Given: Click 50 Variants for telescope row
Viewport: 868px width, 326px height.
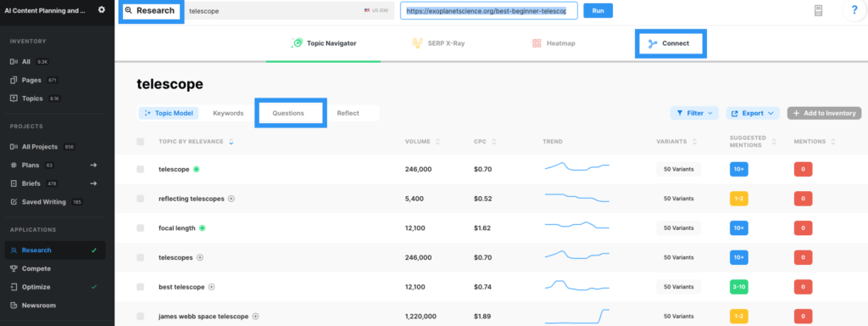Looking at the screenshot, I should tap(679, 169).
